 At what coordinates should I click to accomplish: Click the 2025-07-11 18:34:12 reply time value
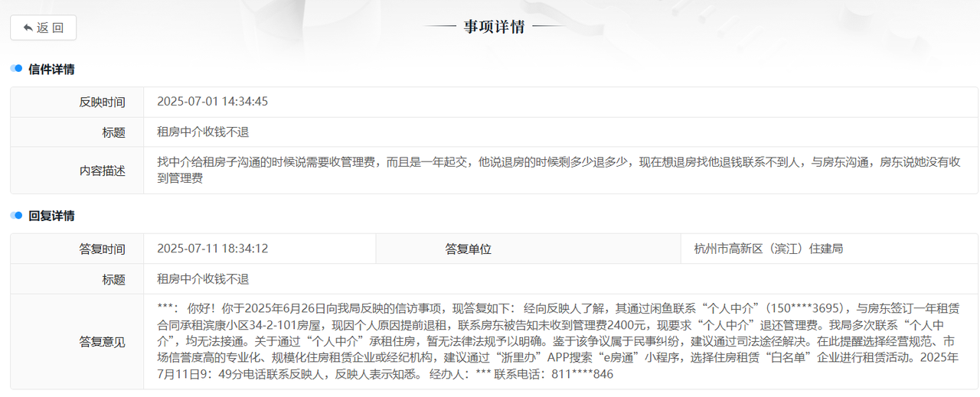click(212, 249)
